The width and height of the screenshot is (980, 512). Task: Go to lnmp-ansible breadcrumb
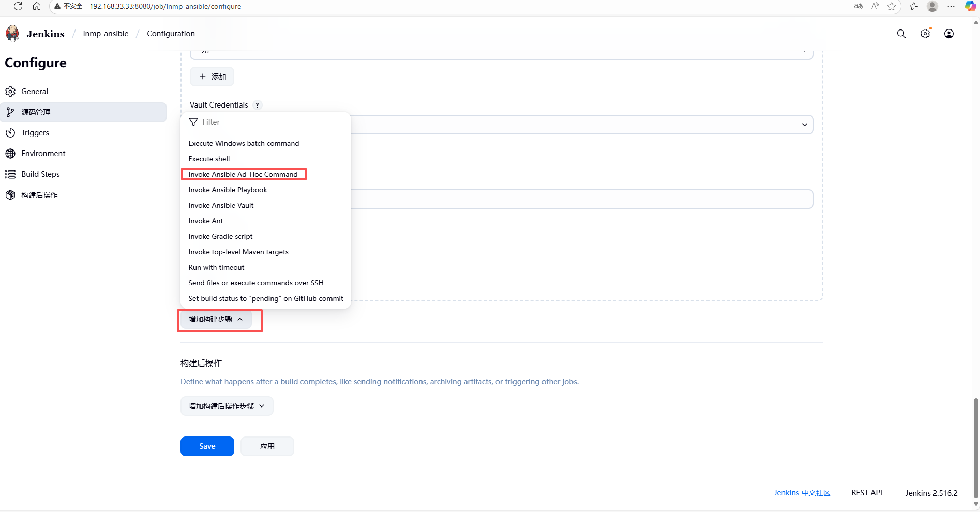pyautogui.click(x=105, y=34)
